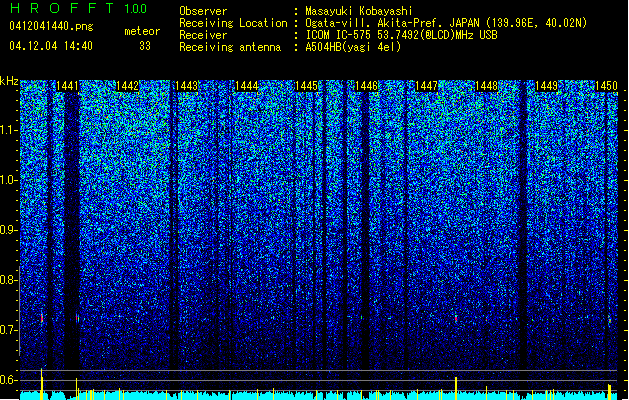This screenshot has height=400, width=629.
Task: Click the 1448 time marker
Action: click(x=486, y=86)
